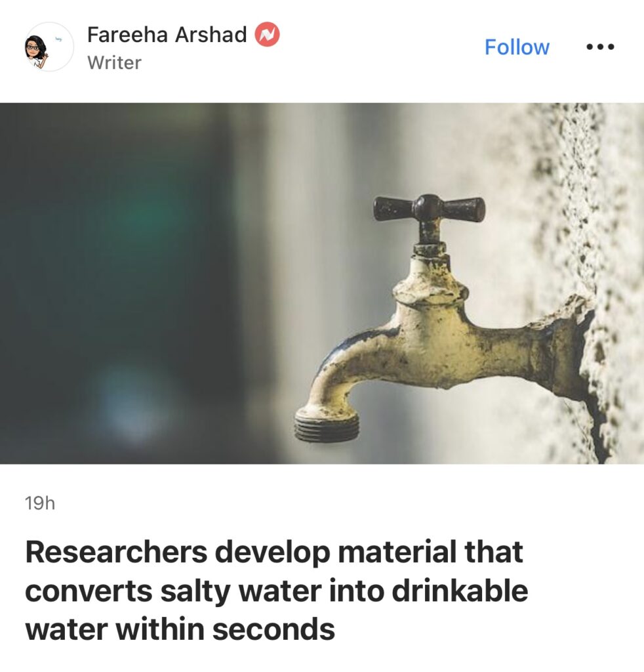Click the 19h post timestamp
The height and width of the screenshot is (672, 644).
point(40,503)
